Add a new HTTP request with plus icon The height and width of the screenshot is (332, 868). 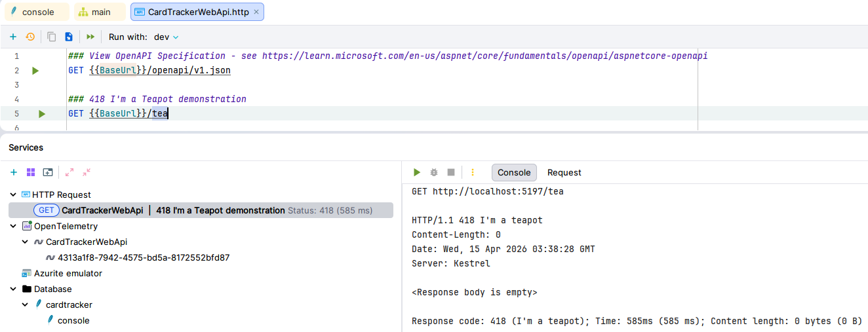[13, 37]
